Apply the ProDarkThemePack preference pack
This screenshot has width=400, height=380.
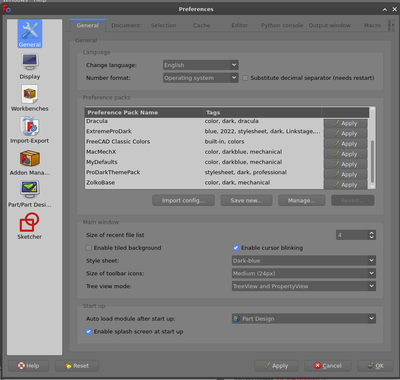click(x=346, y=175)
